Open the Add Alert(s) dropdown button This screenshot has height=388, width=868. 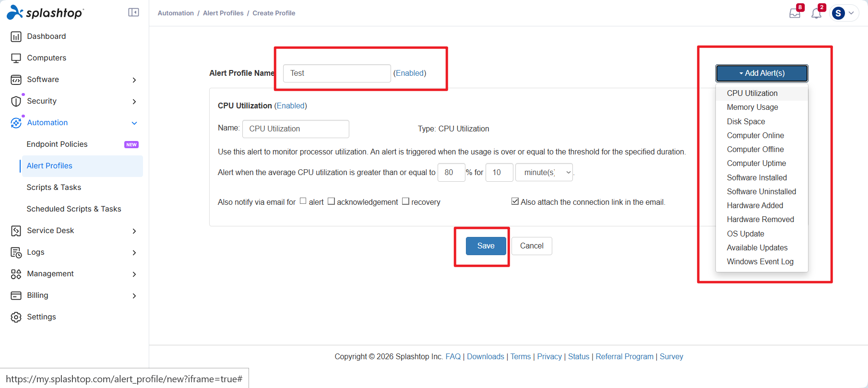(762, 73)
